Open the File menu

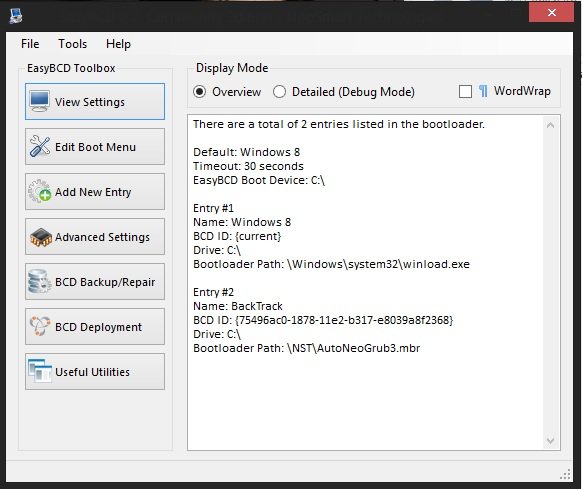(x=30, y=44)
